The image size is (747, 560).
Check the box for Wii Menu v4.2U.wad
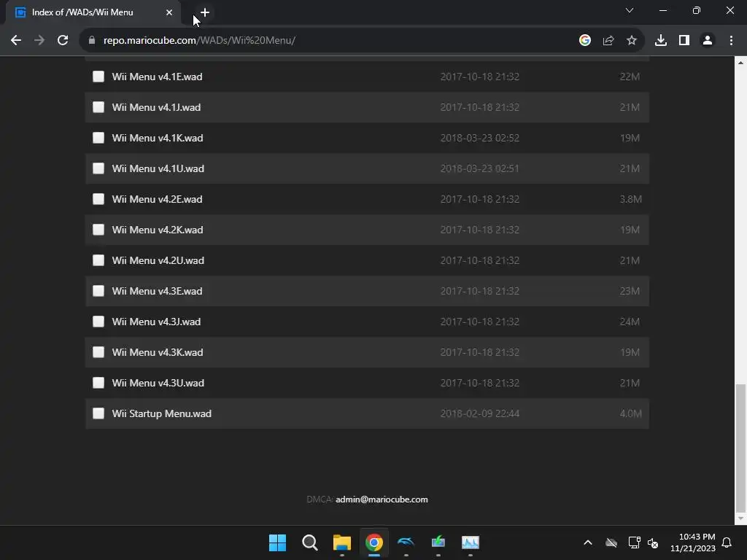[98, 260]
